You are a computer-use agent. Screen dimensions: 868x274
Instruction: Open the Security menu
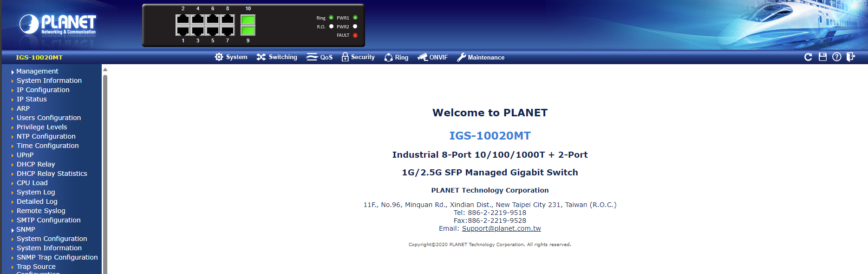[358, 57]
